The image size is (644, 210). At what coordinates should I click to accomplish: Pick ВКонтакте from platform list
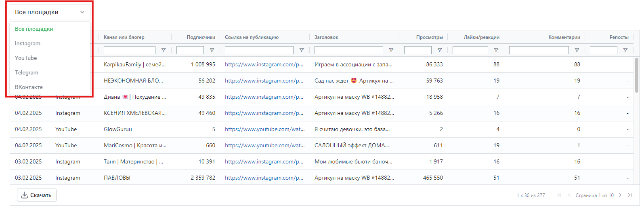tap(29, 87)
